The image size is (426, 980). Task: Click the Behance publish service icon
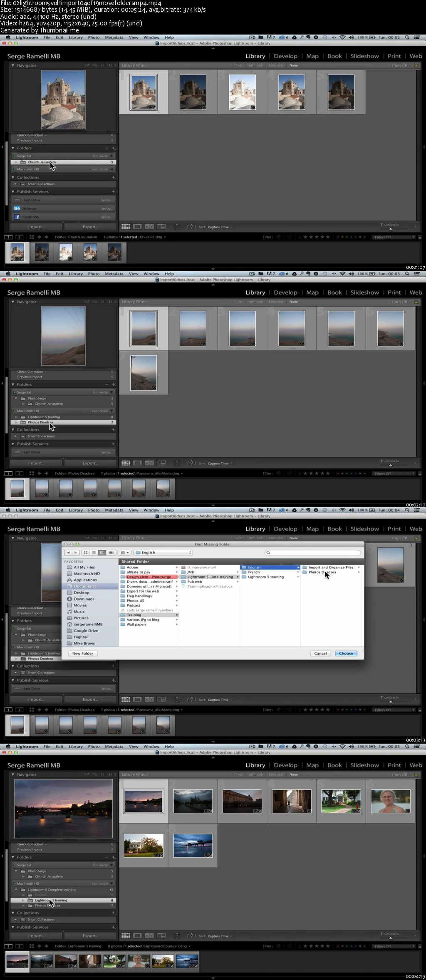click(17, 208)
